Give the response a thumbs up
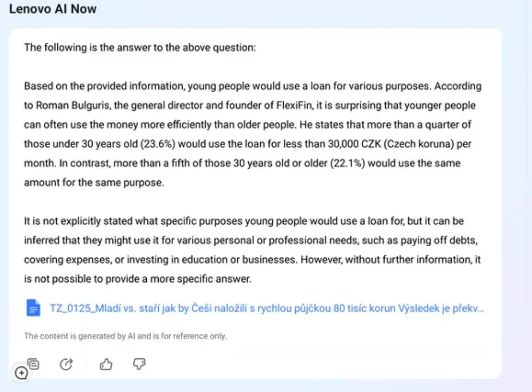The image size is (532, 392). point(106,365)
